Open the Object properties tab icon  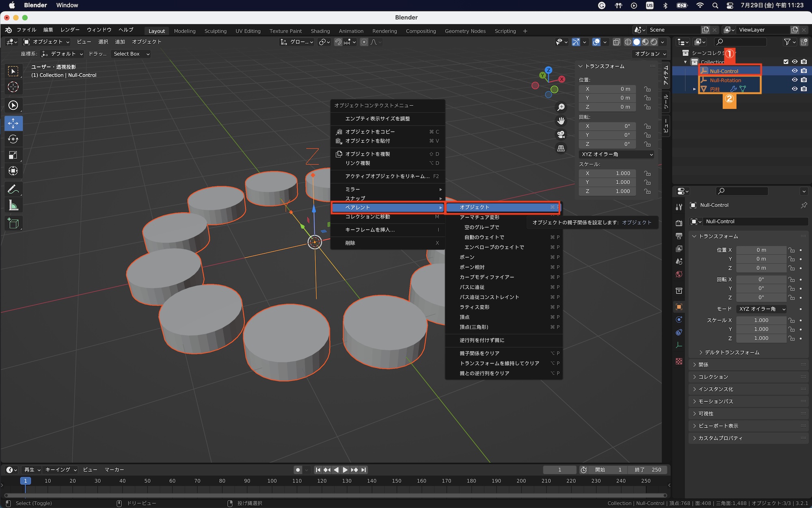(679, 307)
